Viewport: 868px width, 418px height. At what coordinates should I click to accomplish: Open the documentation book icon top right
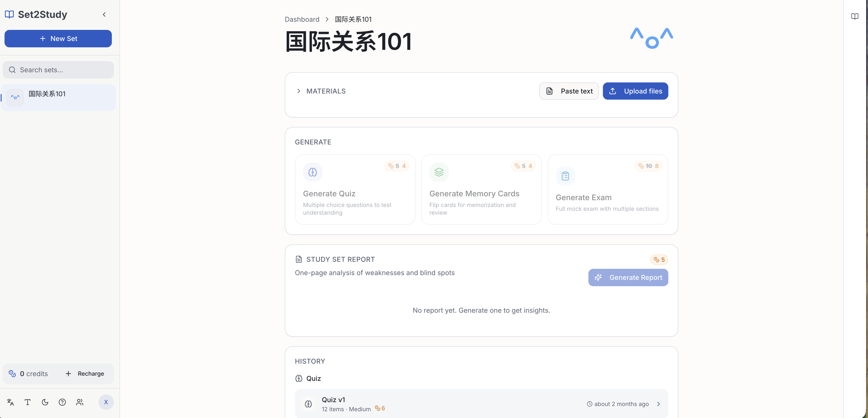pyautogui.click(x=855, y=16)
